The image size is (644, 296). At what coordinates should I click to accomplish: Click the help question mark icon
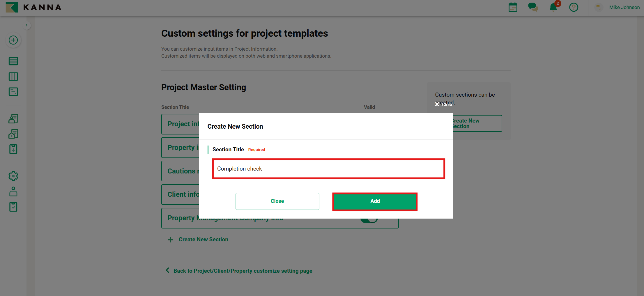point(574,7)
